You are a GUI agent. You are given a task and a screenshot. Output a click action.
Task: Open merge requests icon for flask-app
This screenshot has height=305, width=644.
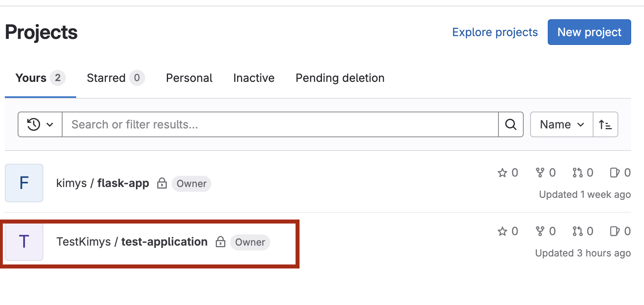pyautogui.click(x=577, y=173)
